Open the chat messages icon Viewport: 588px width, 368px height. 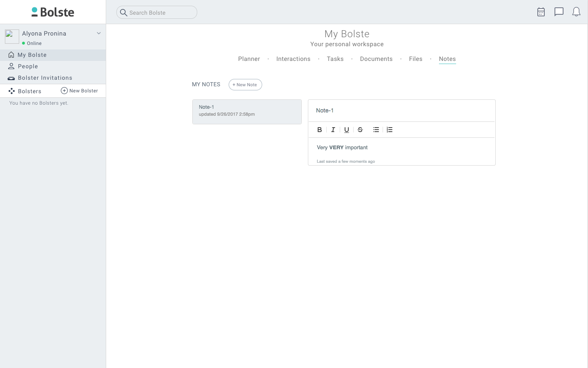[x=559, y=12]
